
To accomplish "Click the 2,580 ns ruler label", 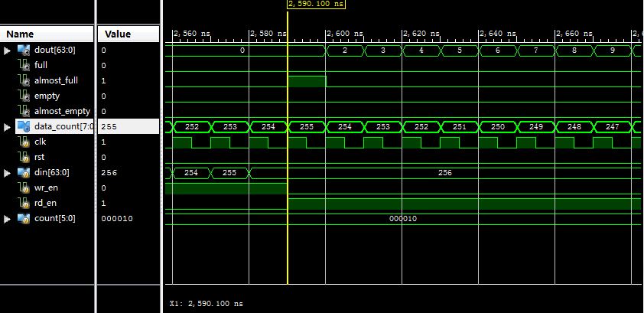I will click(x=268, y=34).
